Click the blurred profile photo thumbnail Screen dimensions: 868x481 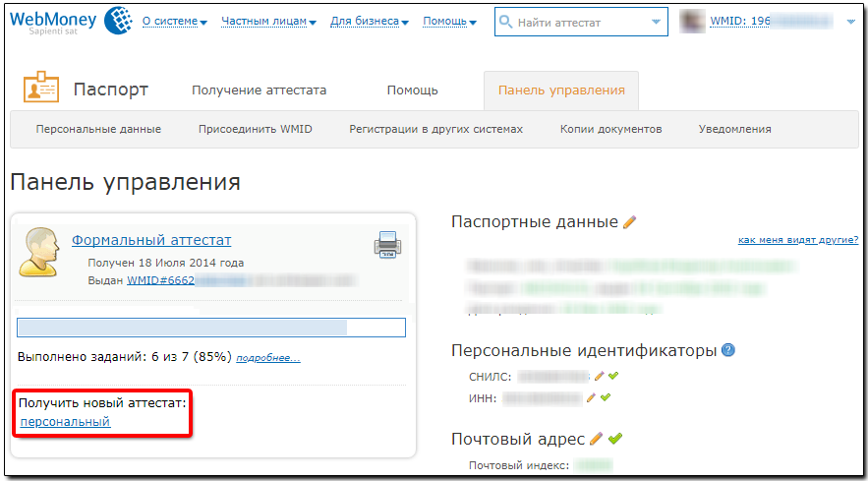click(692, 22)
